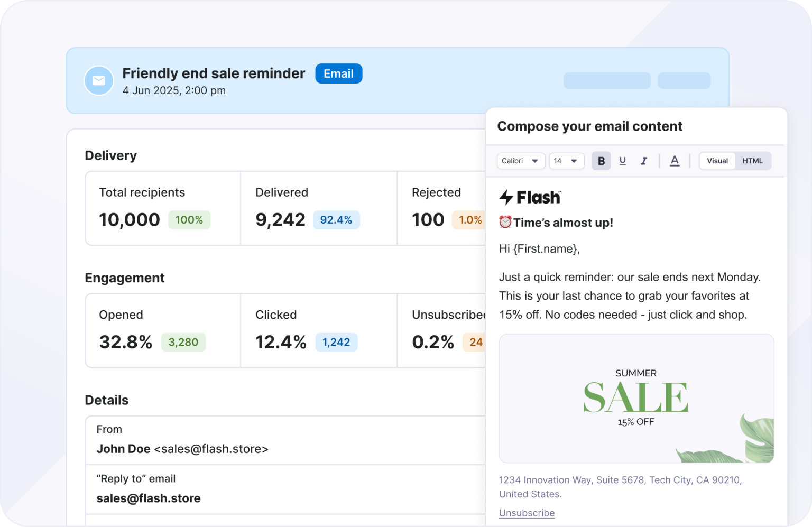Select the Summer Sale banner image
This screenshot has width=812, height=527.
point(636,398)
